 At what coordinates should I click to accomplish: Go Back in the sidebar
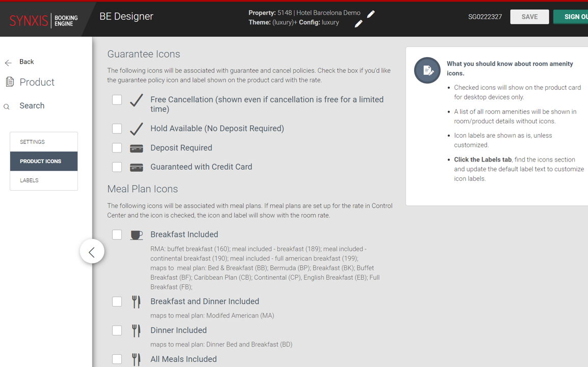tap(27, 62)
